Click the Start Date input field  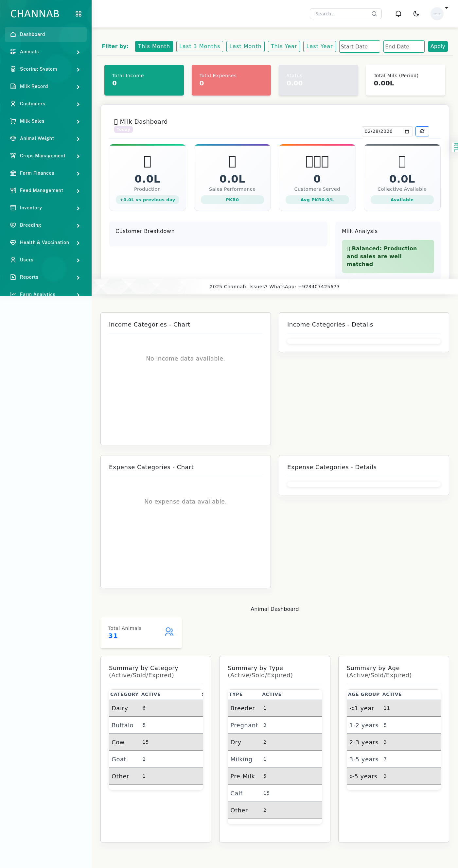[359, 46]
